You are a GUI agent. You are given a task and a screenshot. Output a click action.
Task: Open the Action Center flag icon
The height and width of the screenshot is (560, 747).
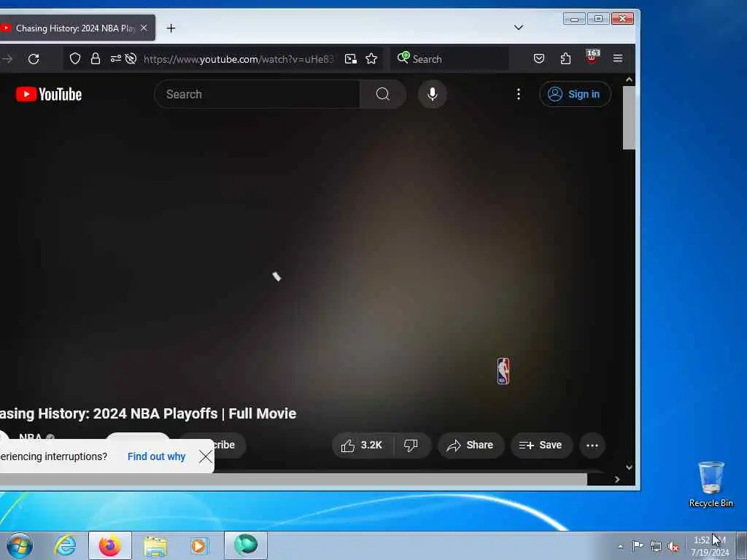638,545
